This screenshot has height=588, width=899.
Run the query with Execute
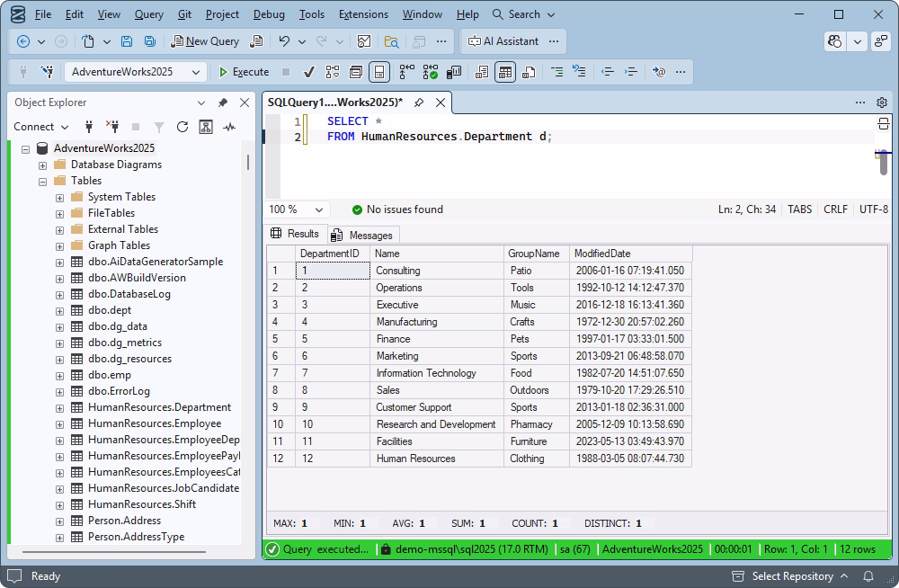(x=244, y=72)
